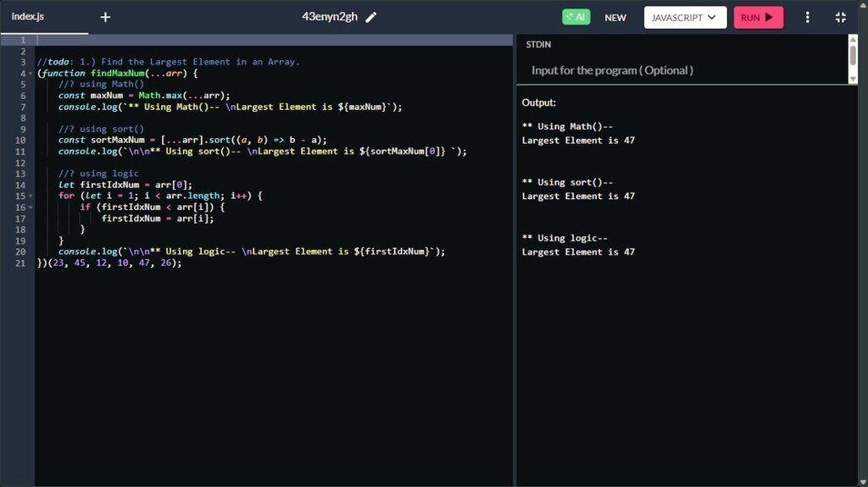Click the '//? using Math()' comment

[x=102, y=84]
